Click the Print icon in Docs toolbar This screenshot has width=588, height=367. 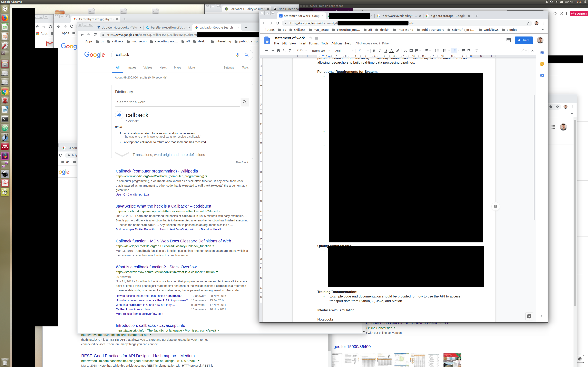pos(278,51)
